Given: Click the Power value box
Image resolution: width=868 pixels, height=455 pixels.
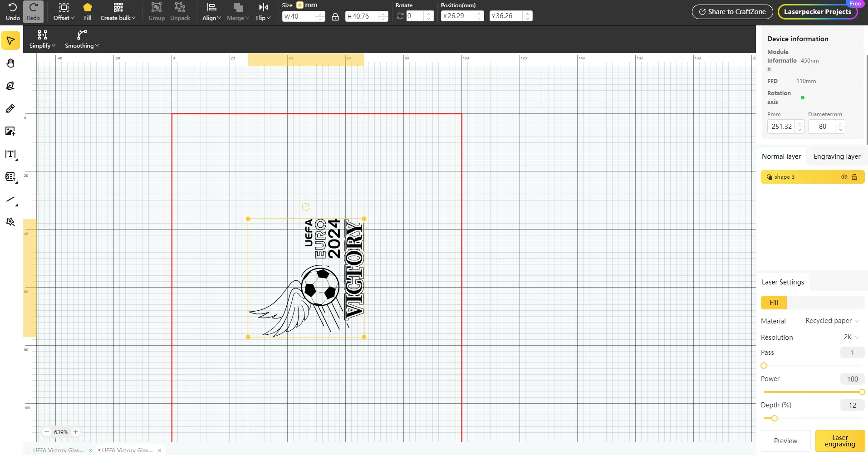Looking at the screenshot, I should (852, 379).
